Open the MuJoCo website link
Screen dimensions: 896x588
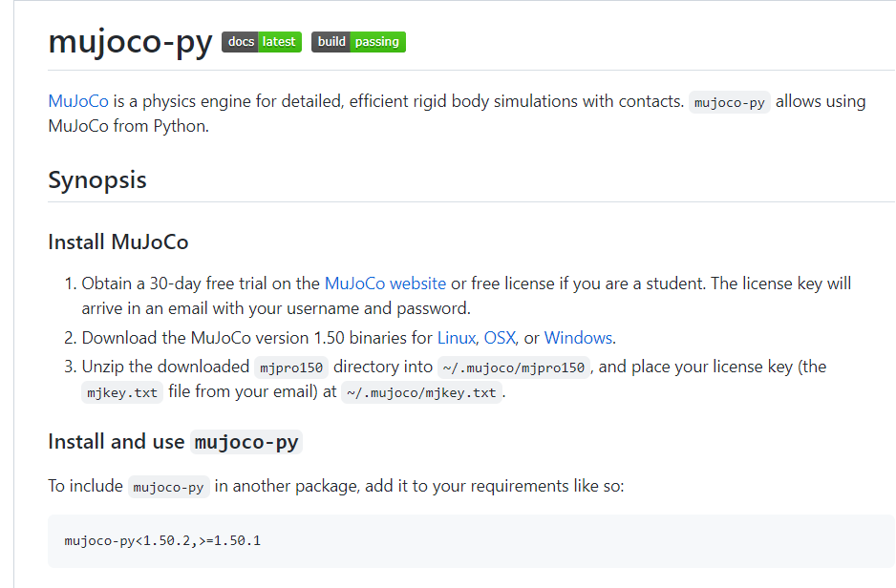click(x=385, y=283)
